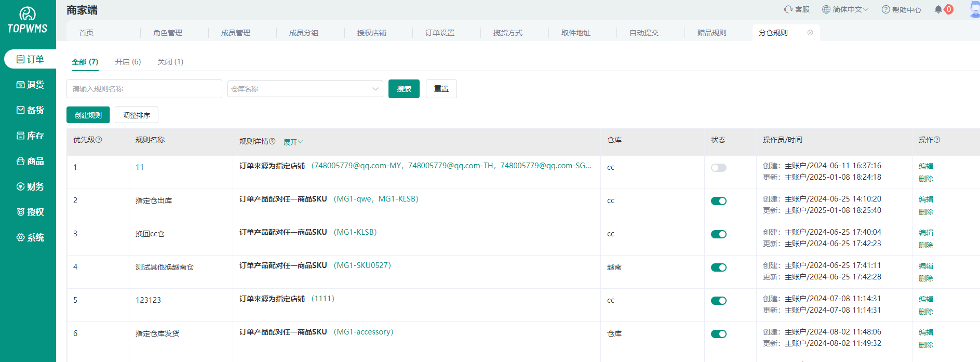Image resolution: width=980 pixels, height=362 pixels.
Task: Enable the rule named 11
Action: click(x=718, y=168)
